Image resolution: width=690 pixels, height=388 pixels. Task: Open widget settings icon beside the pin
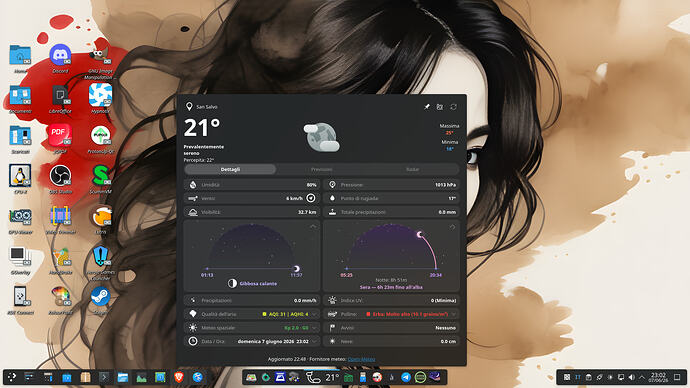pyautogui.click(x=440, y=107)
